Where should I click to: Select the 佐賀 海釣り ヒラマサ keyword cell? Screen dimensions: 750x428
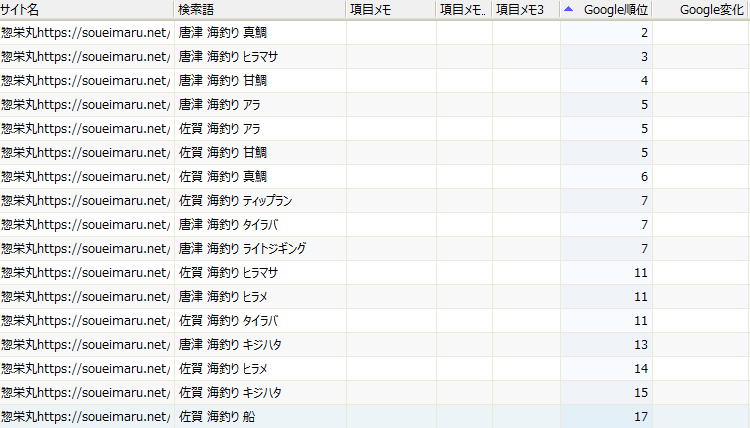click(x=260, y=273)
